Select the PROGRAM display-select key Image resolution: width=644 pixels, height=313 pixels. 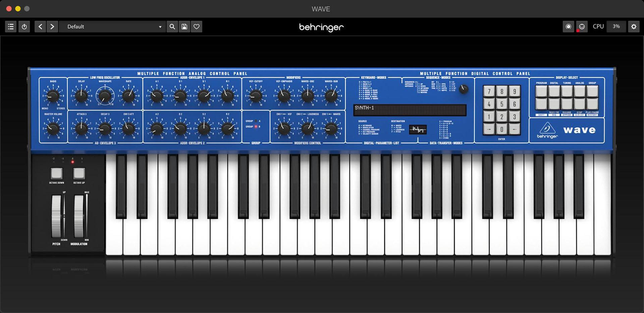tap(541, 91)
